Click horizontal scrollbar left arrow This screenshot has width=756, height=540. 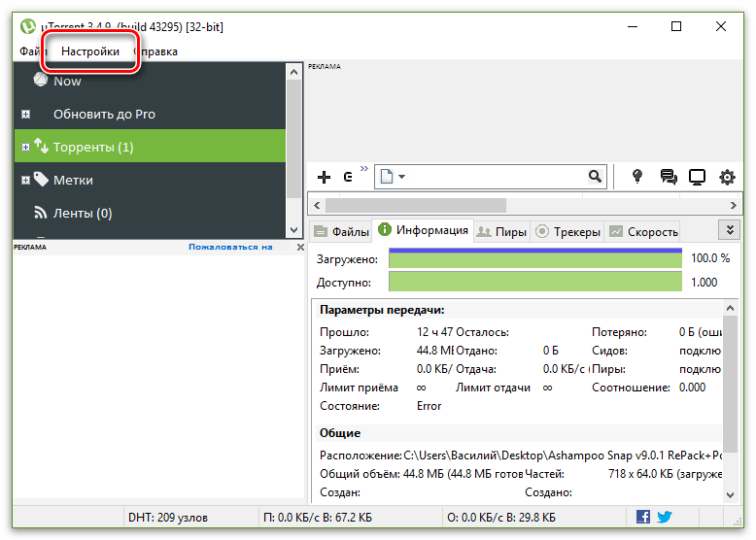(x=317, y=205)
